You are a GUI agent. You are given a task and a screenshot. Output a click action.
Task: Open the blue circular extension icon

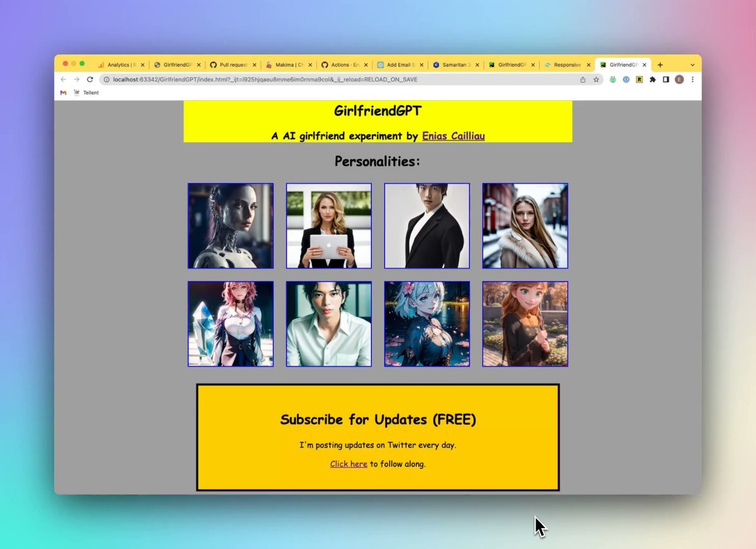(626, 79)
